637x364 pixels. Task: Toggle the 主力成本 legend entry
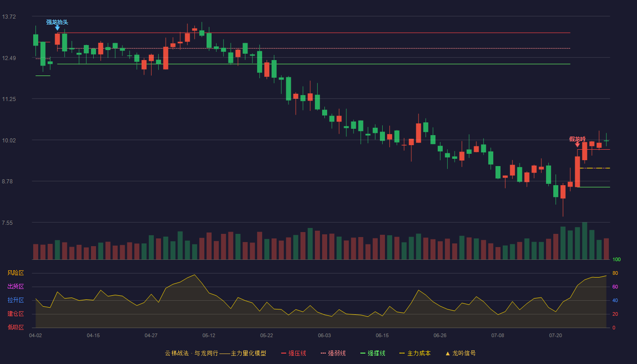pos(415,353)
